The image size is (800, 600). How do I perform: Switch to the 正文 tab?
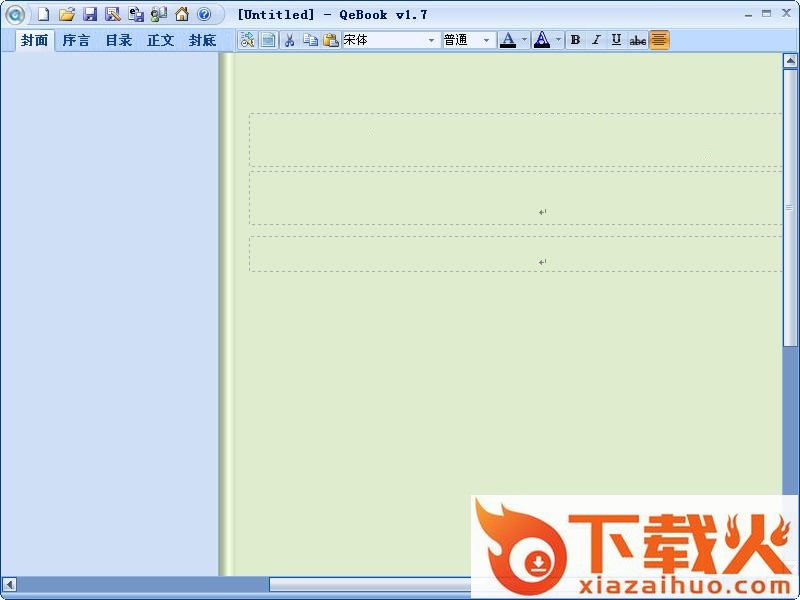[x=161, y=40]
